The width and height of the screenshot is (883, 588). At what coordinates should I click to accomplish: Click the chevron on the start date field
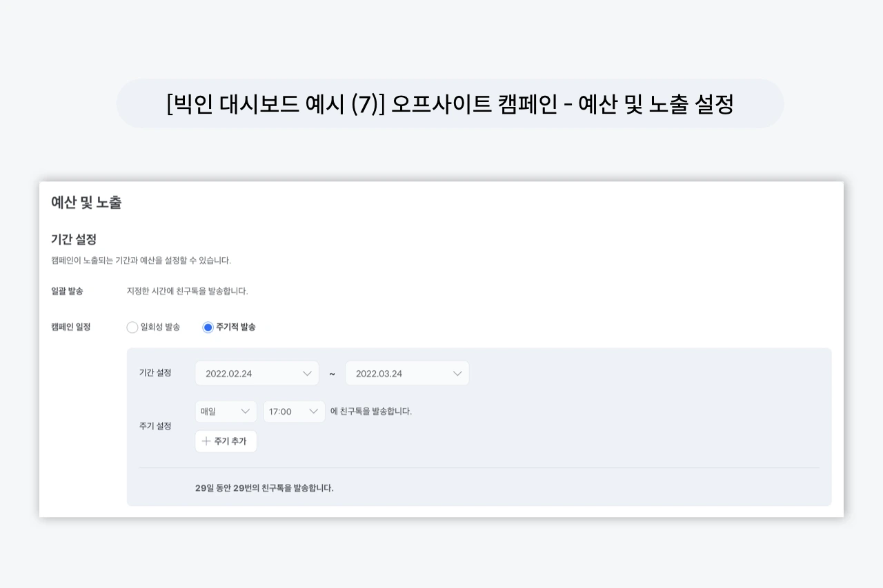point(307,373)
